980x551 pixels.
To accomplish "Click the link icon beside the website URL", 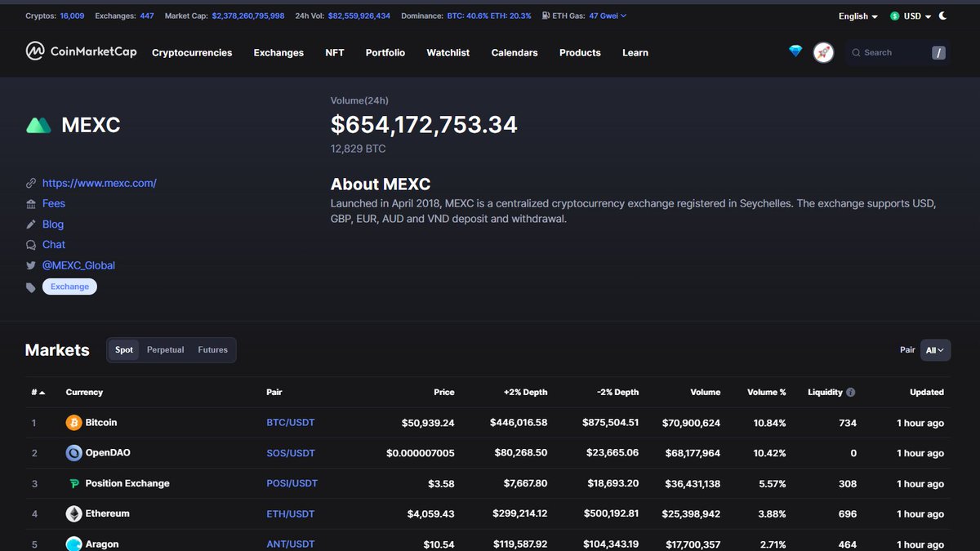I will pos(31,183).
